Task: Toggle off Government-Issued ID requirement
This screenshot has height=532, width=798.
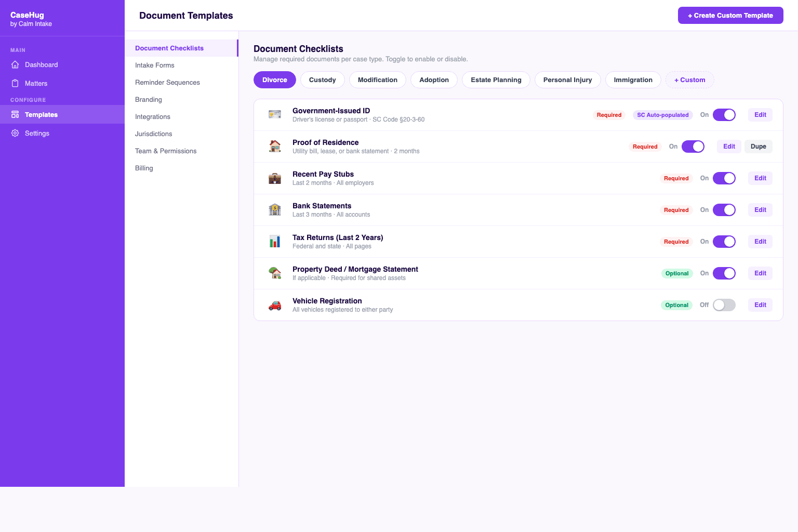Action: (724, 115)
